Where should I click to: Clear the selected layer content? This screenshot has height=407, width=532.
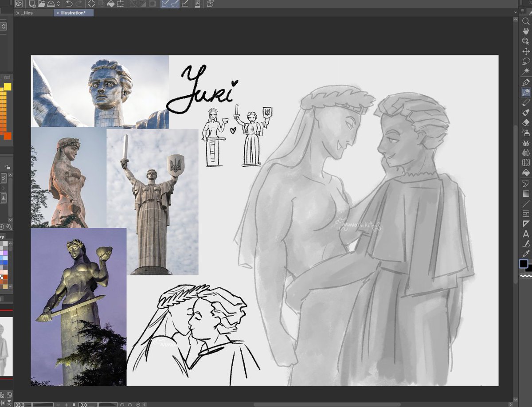(91, 4)
